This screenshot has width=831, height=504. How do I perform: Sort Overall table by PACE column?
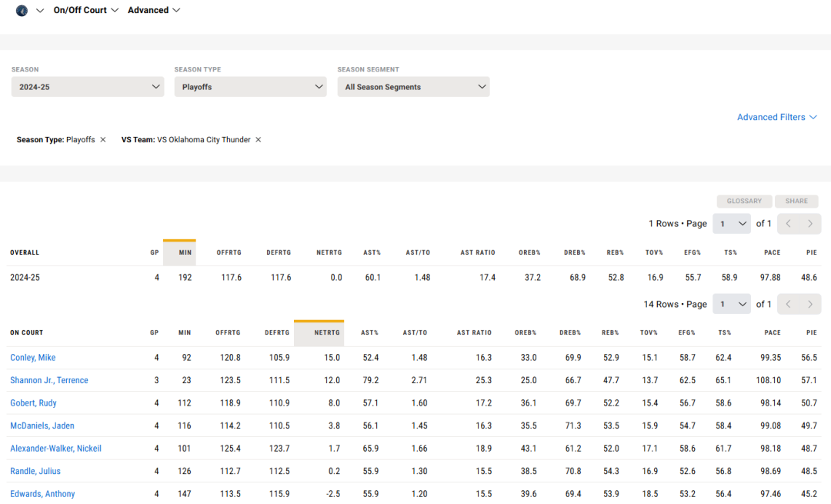point(773,253)
